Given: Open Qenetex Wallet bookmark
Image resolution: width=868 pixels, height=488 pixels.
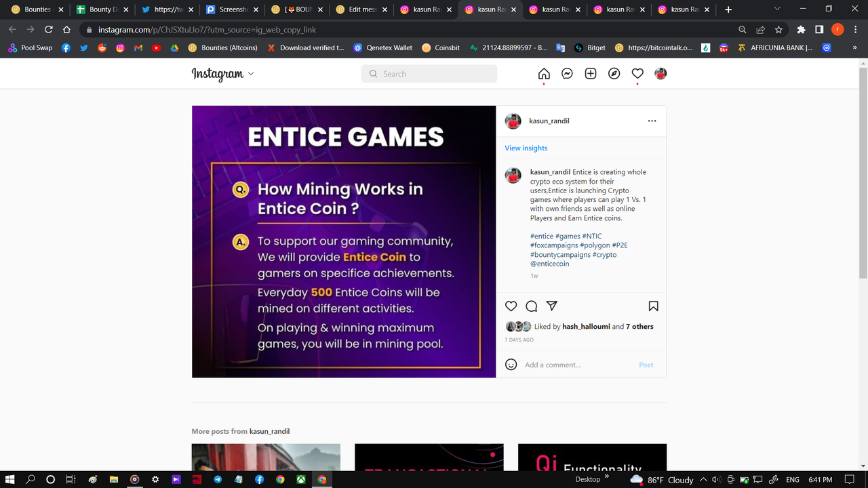Looking at the screenshot, I should click(383, 48).
